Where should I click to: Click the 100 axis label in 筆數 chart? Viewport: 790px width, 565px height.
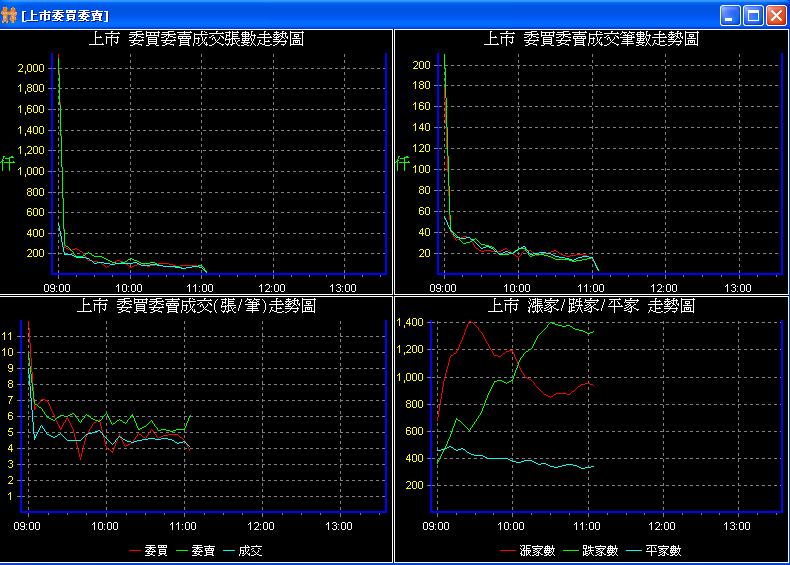[421, 169]
